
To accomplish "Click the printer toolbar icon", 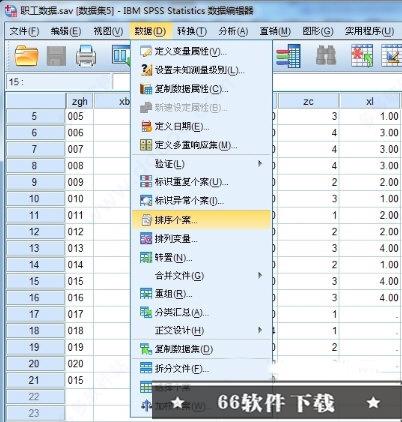I will 86,55.
